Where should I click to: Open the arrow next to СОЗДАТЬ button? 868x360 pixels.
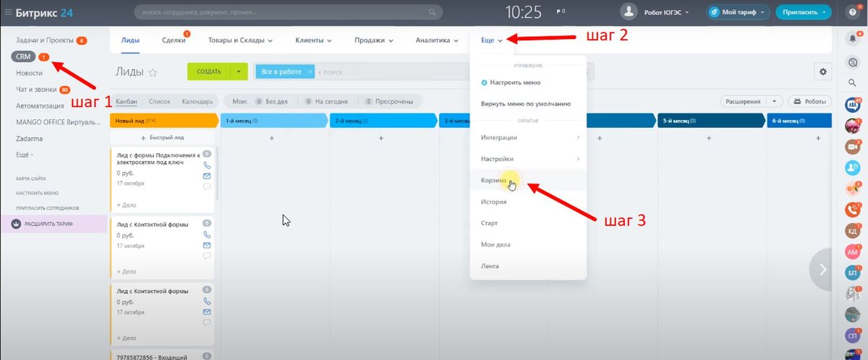coord(239,72)
